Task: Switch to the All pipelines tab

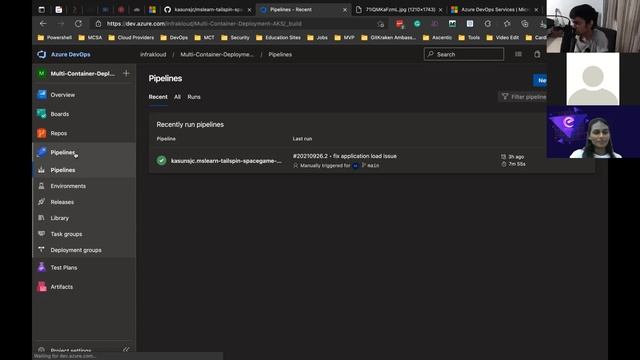Action: click(x=177, y=97)
